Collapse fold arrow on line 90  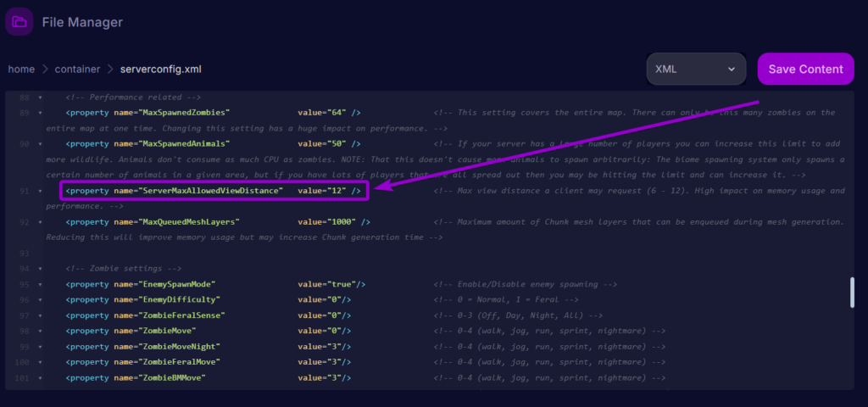pyautogui.click(x=40, y=144)
